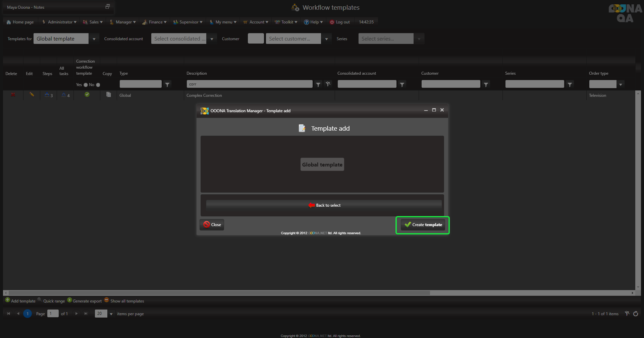Image resolution: width=644 pixels, height=338 pixels.
Task: Open the items per page dropdown
Action: pos(111,314)
